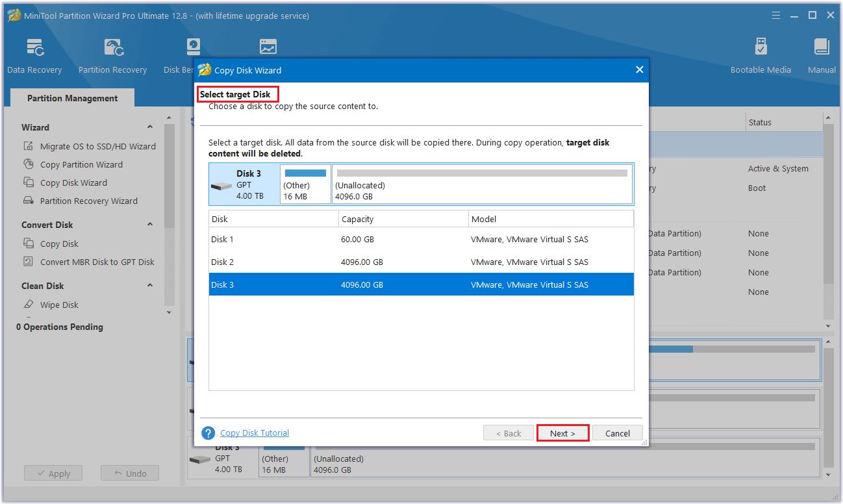Click the Wipe Disk eraser icon
843x504 pixels.
29,305
